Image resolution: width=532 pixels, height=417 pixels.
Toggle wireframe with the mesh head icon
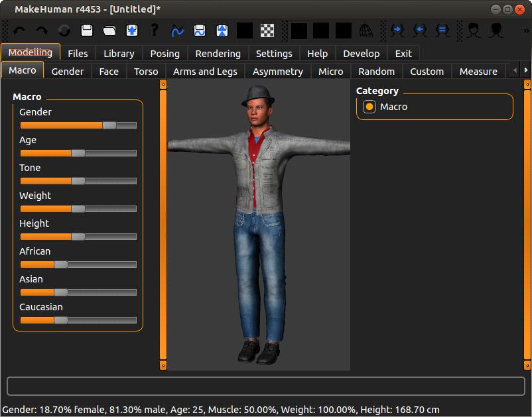[366, 30]
